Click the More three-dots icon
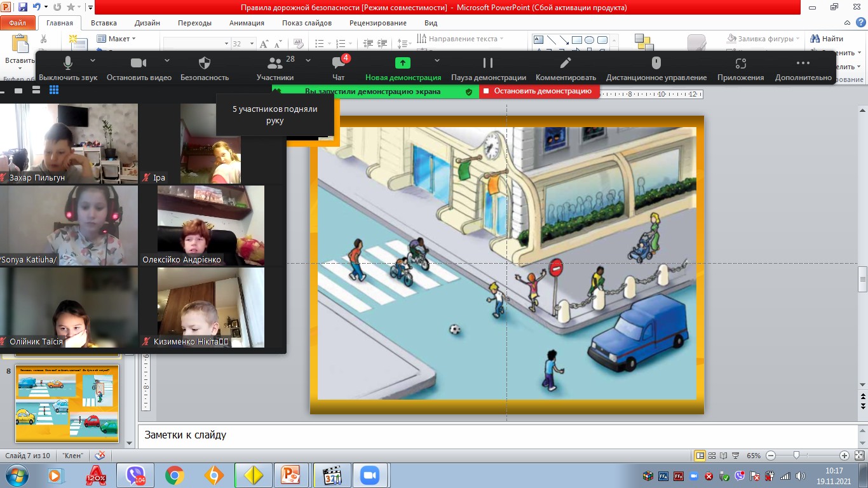868x488 pixels. 803,63
